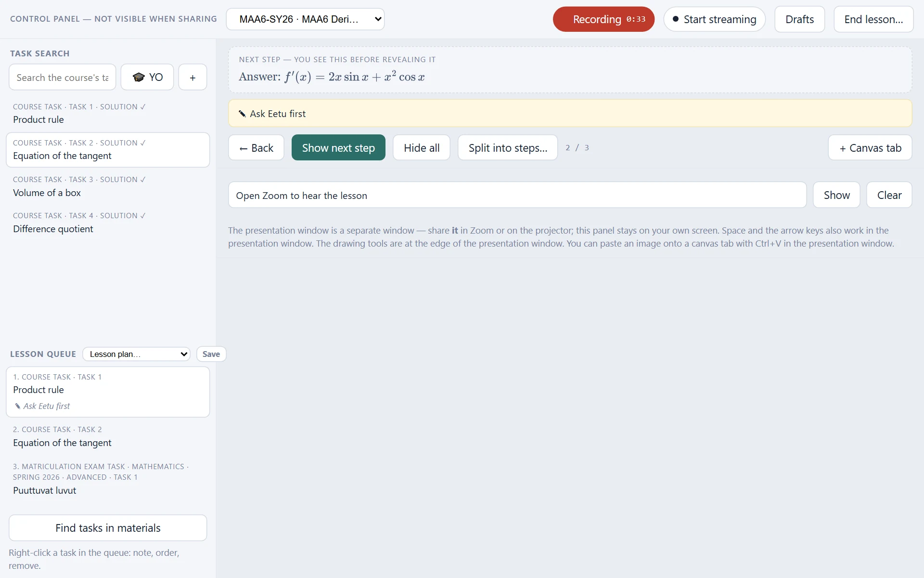
Task: Click the TASK SEARCH heading
Action: [40, 53]
